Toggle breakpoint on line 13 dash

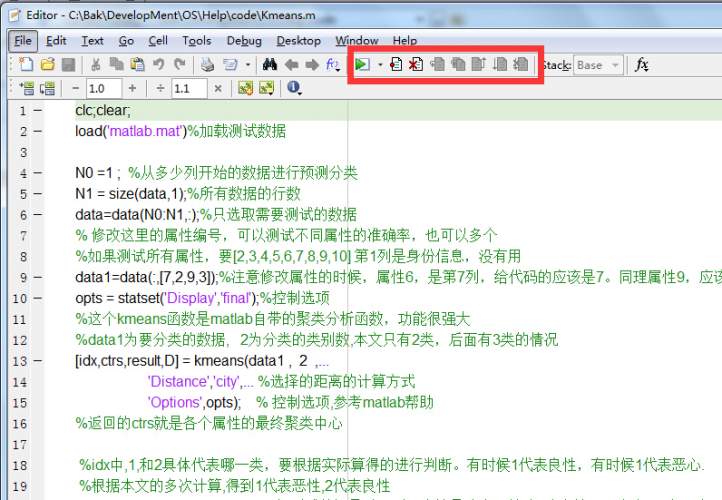point(37,360)
